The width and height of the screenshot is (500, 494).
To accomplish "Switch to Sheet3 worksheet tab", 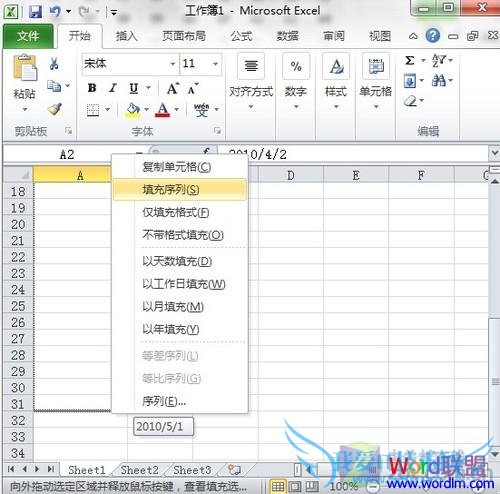I will click(192, 470).
